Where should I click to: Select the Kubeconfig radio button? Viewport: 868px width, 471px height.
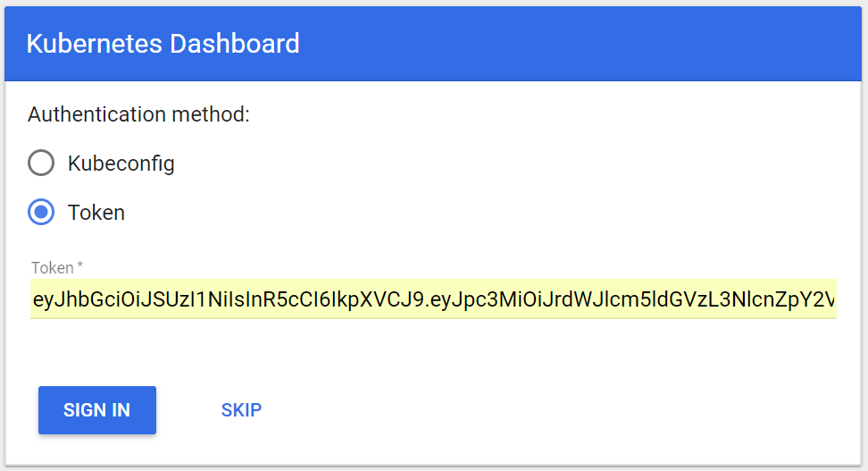41,164
